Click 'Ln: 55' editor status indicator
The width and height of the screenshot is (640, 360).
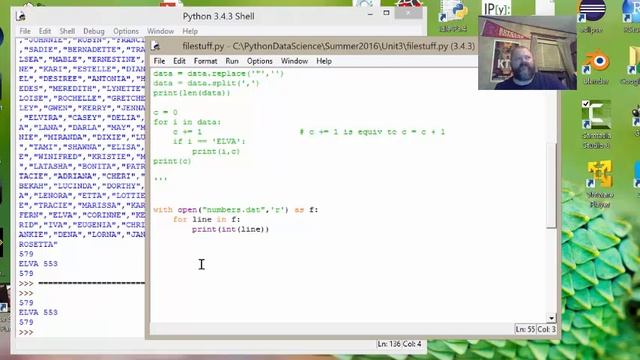[x=525, y=329]
